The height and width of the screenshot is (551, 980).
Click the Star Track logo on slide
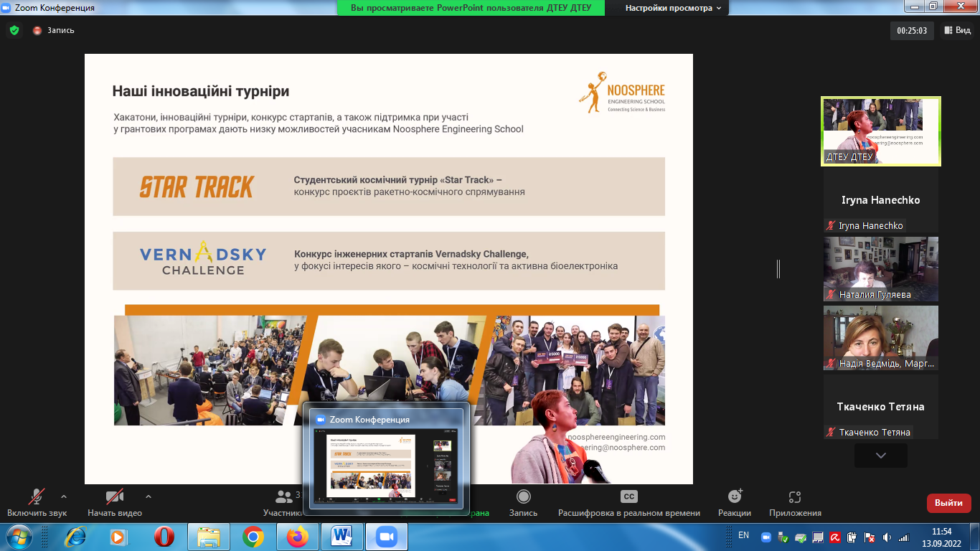[197, 187]
